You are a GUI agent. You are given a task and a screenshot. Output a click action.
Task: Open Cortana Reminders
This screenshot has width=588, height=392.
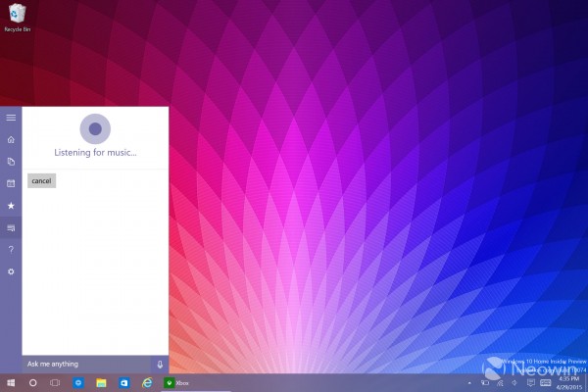click(x=11, y=183)
